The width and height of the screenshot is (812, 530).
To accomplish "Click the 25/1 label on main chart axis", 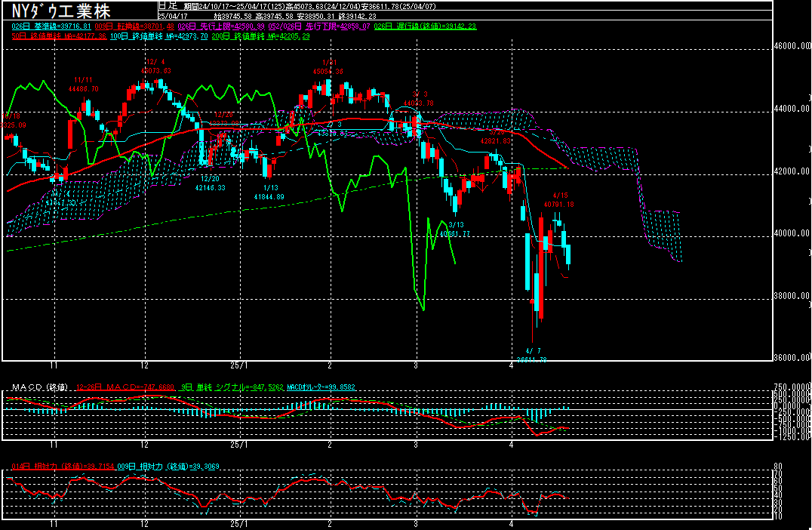I will (238, 365).
